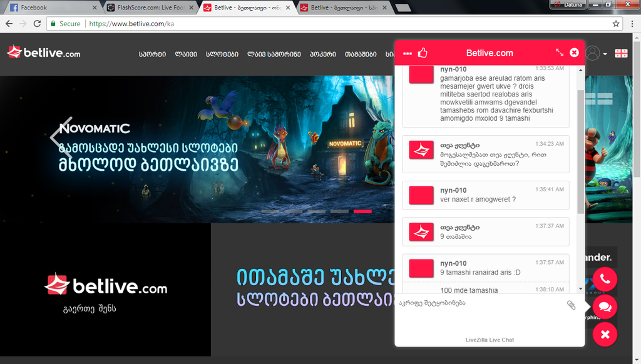
Task: Expand the previous banner with the left carousel arrow
Action: tap(57, 136)
